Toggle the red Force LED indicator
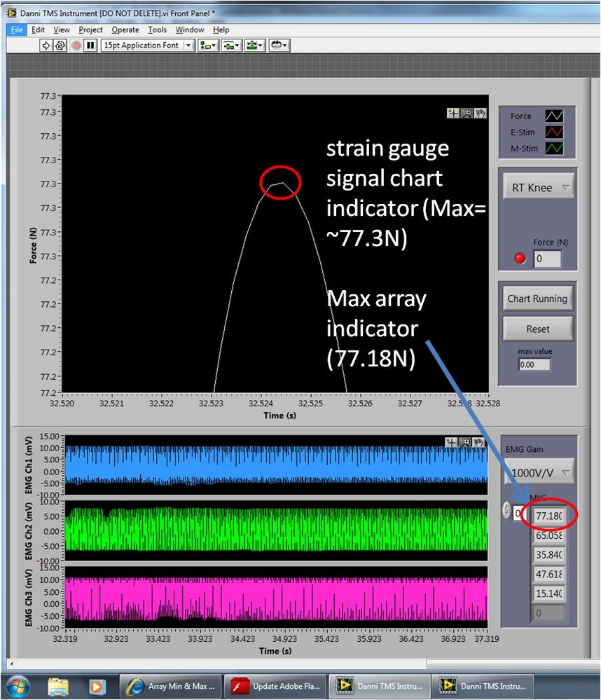 coord(520,259)
